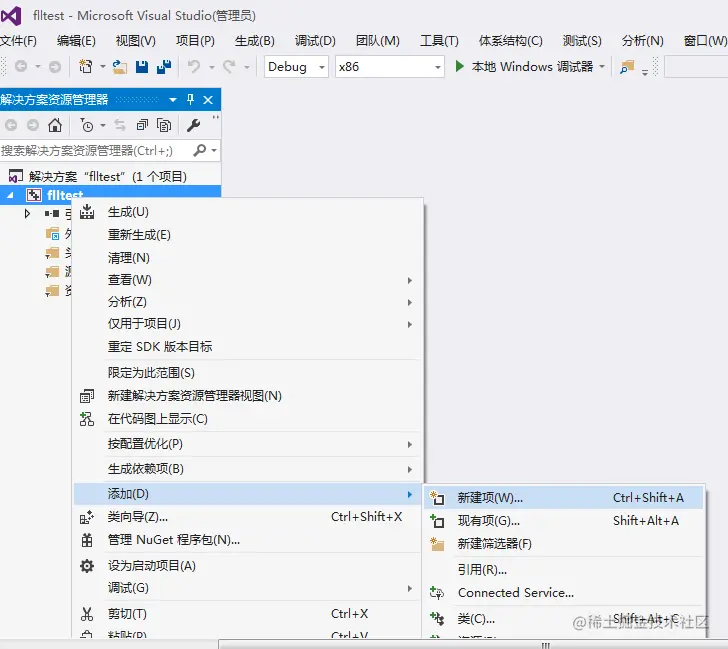Choose 新建解决方案资源管理器视图(N)
Viewport: 728px width, 649px height.
click(248, 396)
